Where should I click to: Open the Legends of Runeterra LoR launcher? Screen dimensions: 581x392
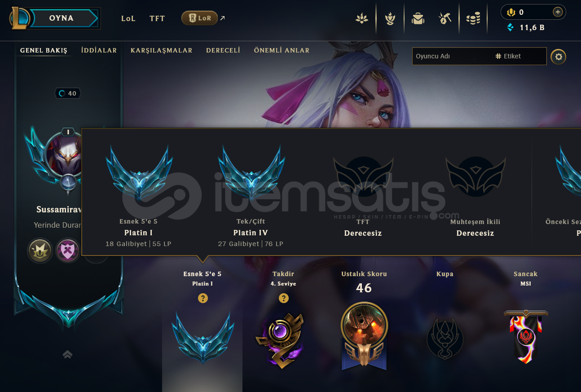pyautogui.click(x=199, y=18)
